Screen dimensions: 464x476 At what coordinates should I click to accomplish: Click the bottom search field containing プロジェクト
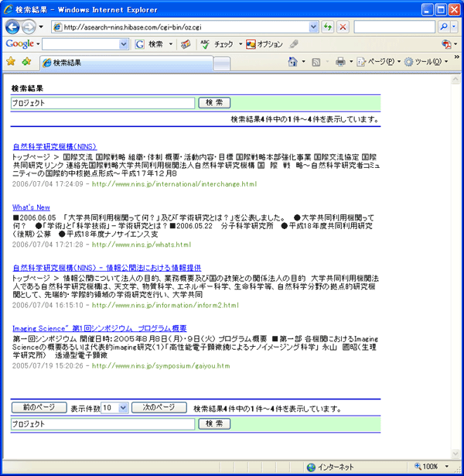103,424
